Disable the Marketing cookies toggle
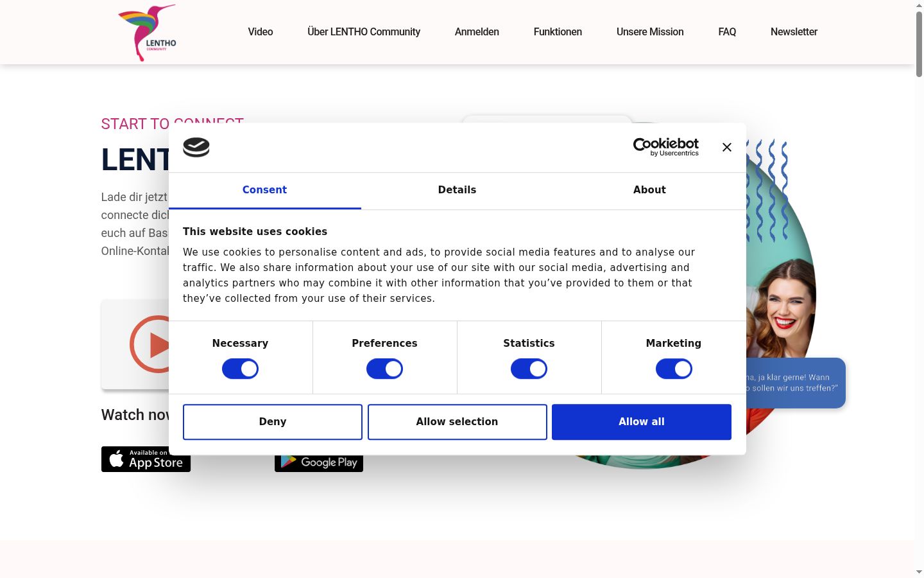The width and height of the screenshot is (924, 578). click(674, 369)
